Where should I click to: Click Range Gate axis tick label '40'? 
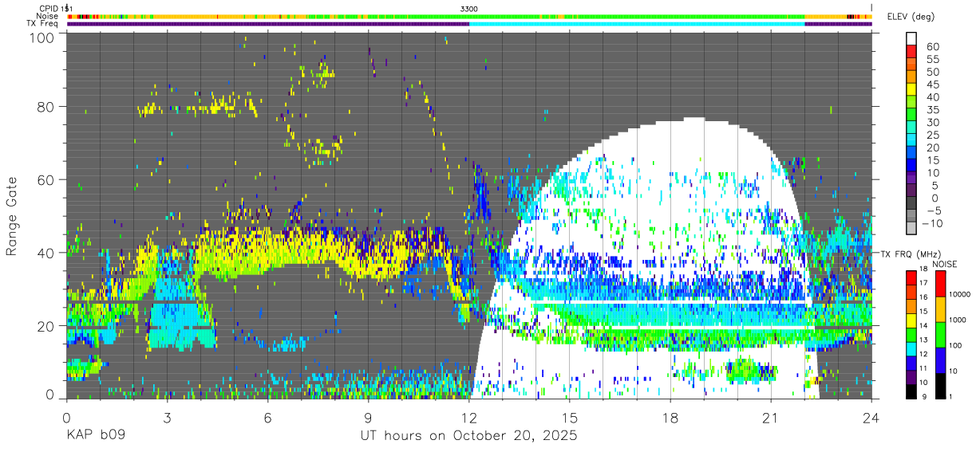[46, 253]
